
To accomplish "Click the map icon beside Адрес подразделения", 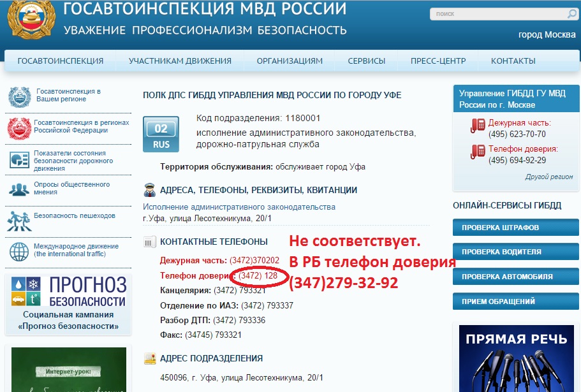I will coord(150,358).
